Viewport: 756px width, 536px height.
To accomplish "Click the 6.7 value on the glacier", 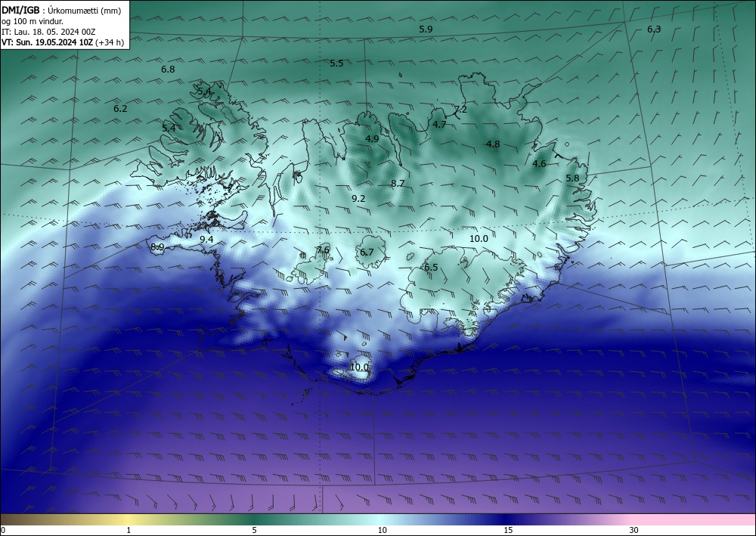I will (367, 252).
